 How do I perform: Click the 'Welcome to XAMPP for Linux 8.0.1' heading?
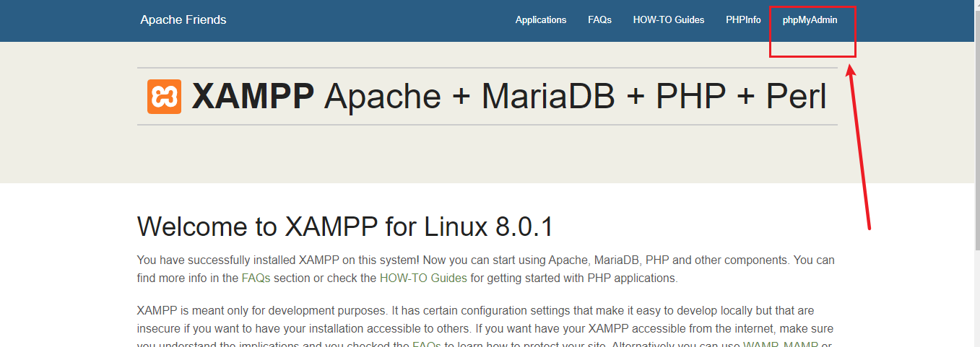coord(345,227)
